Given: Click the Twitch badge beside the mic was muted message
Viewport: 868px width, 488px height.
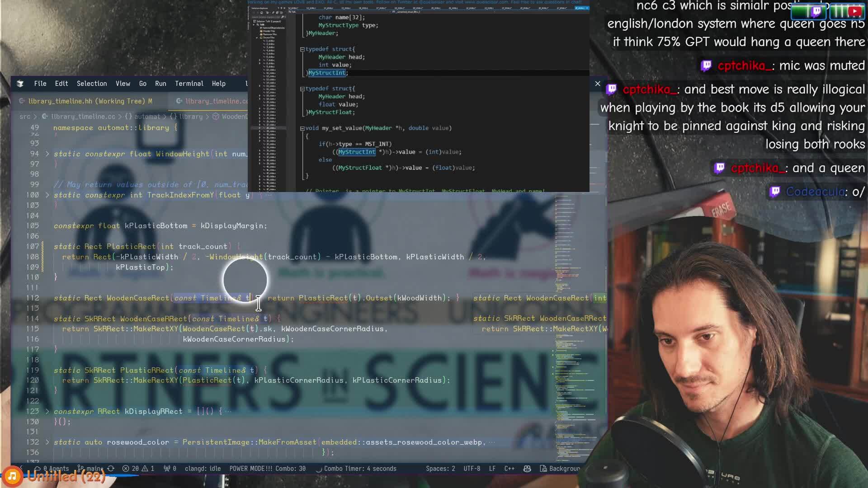Looking at the screenshot, I should pos(706,66).
